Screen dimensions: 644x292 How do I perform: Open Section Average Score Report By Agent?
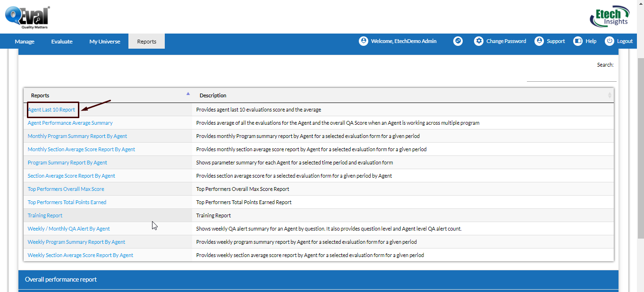coord(71,176)
